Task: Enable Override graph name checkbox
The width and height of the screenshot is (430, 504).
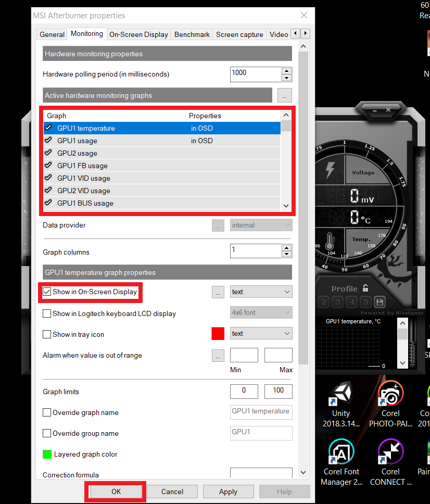Action: coord(47,412)
